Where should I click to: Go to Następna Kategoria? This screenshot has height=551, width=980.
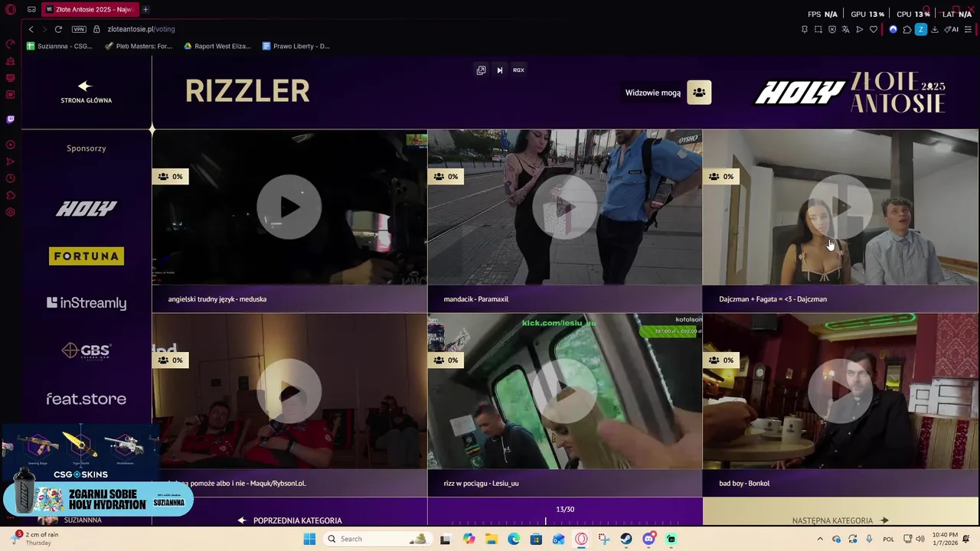(841, 520)
